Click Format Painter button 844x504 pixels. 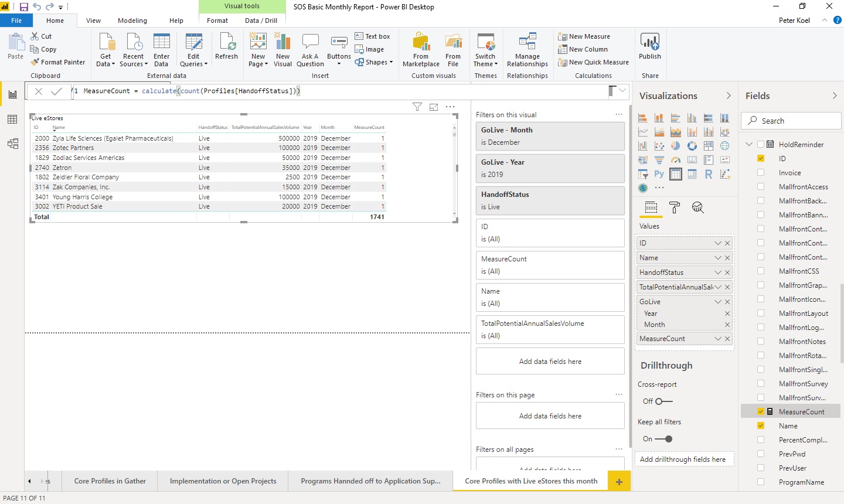point(58,62)
